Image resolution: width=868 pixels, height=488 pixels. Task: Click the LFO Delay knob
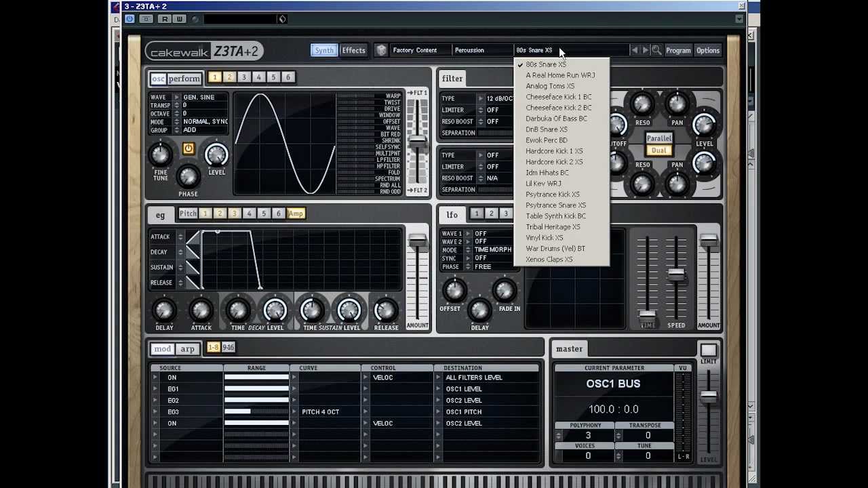coord(479,310)
